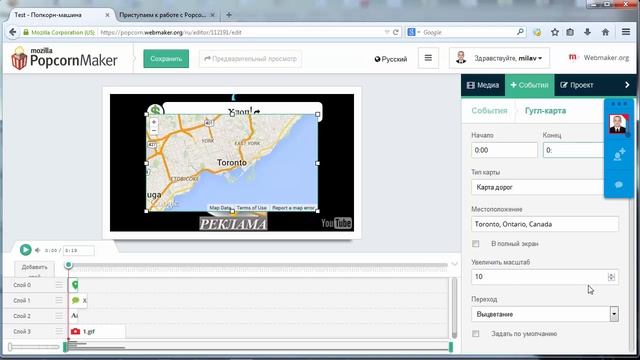Mute audio with speaker icon
Screen dimensions: 640x360
click(x=37, y=250)
